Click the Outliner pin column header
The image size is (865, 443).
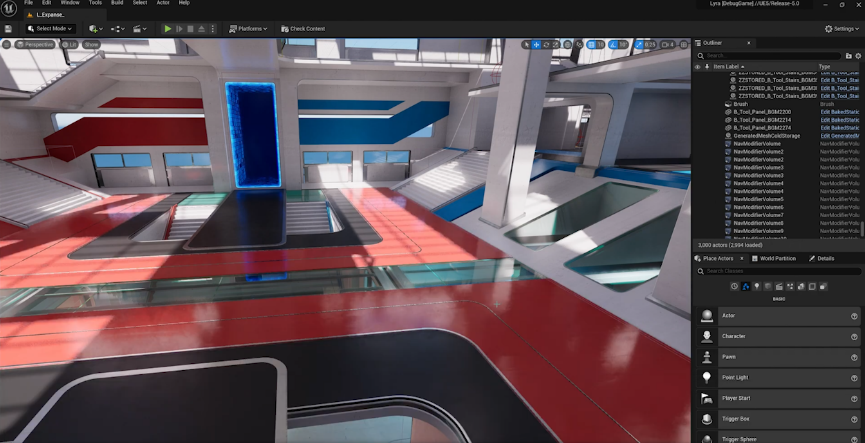707,67
